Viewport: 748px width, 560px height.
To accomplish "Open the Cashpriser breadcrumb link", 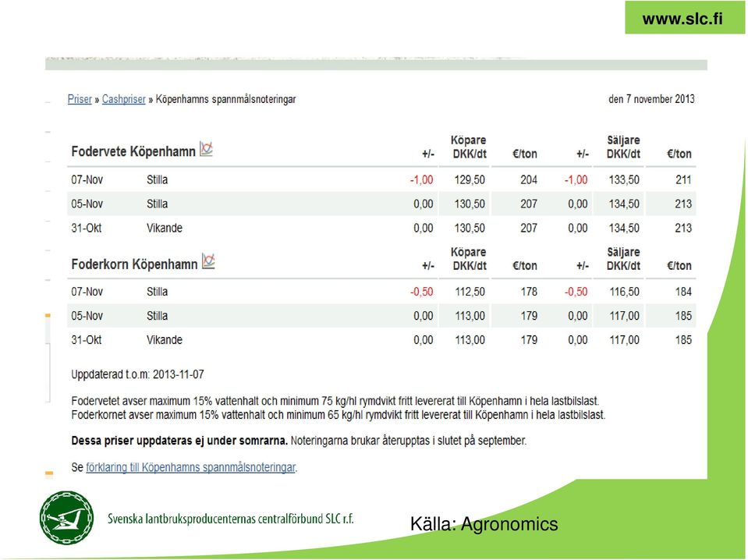I will [x=123, y=99].
